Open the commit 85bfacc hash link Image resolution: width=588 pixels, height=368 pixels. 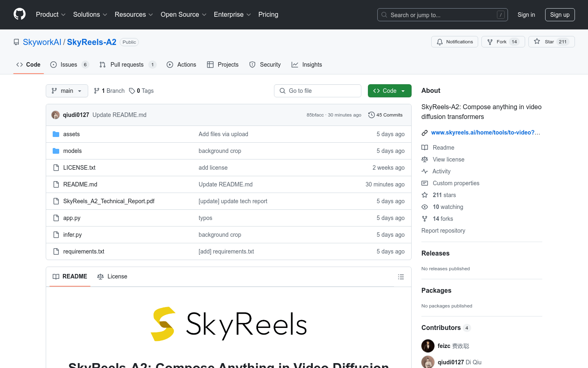[x=315, y=115]
